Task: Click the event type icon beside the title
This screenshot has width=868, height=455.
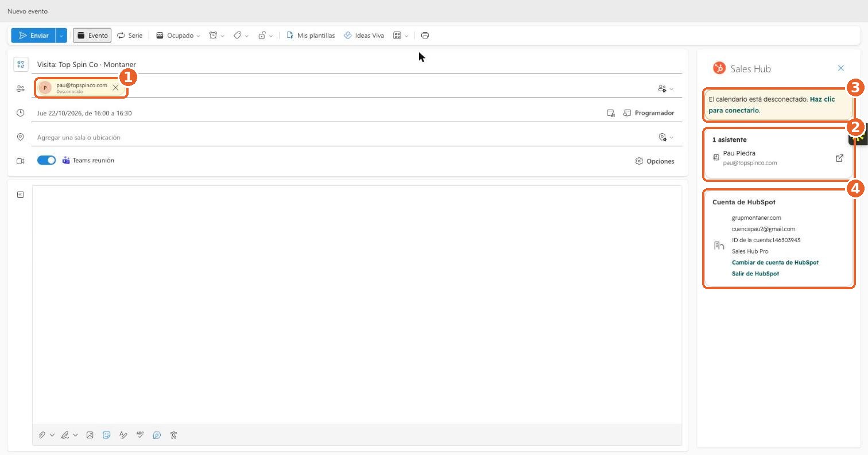Action: tap(21, 64)
